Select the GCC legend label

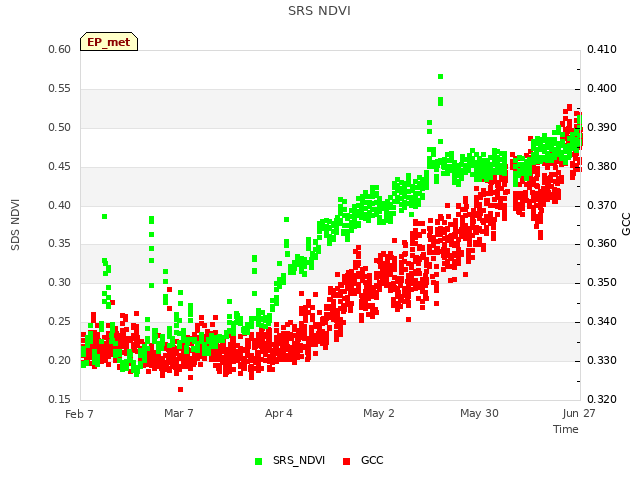(x=372, y=460)
